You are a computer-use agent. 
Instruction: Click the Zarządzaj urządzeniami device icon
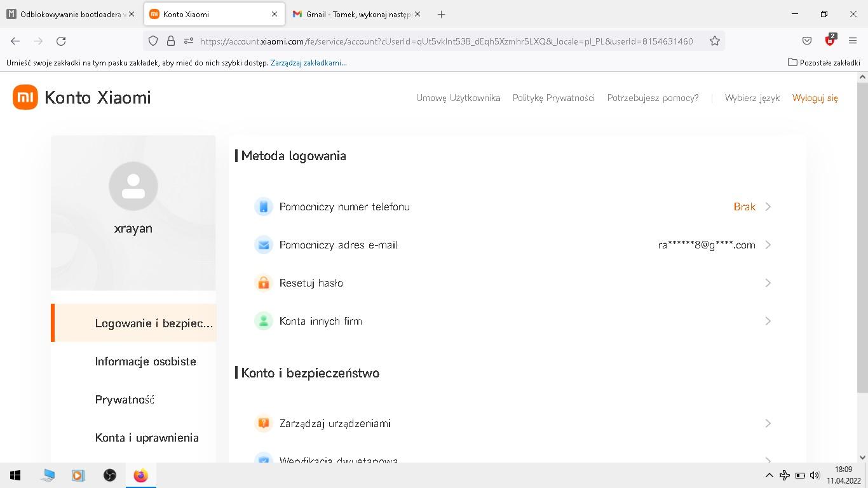(x=264, y=424)
